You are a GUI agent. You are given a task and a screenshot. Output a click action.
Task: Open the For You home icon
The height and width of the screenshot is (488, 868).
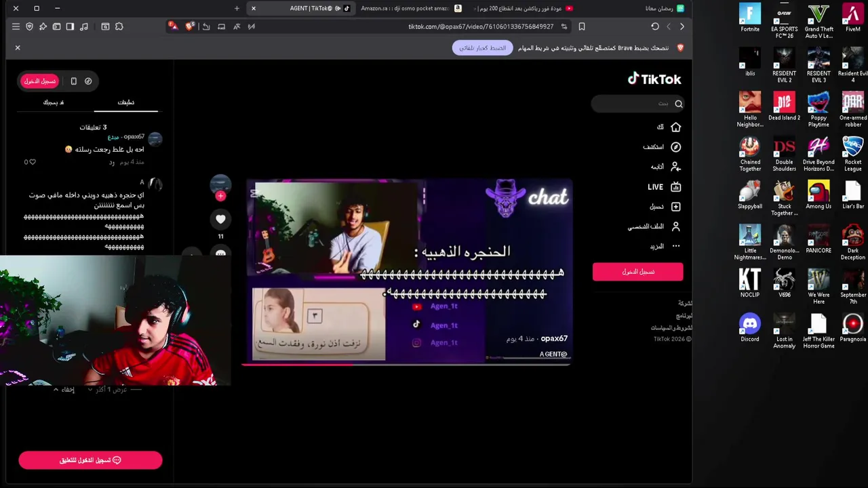(675, 127)
